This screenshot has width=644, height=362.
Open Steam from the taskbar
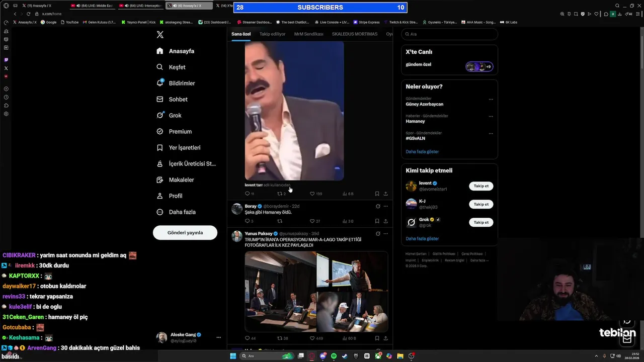click(x=345, y=356)
